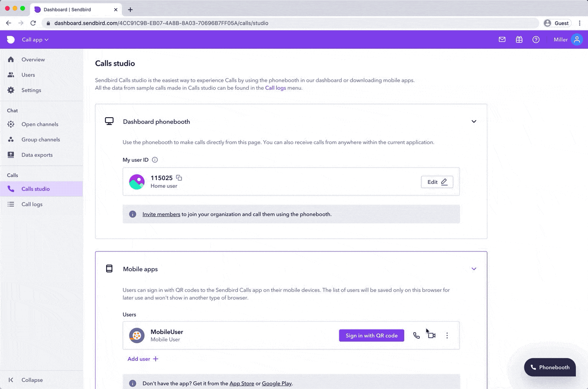588x389 pixels.
Task: Open the three-dot menu for MobileUser
Action: coord(447,336)
